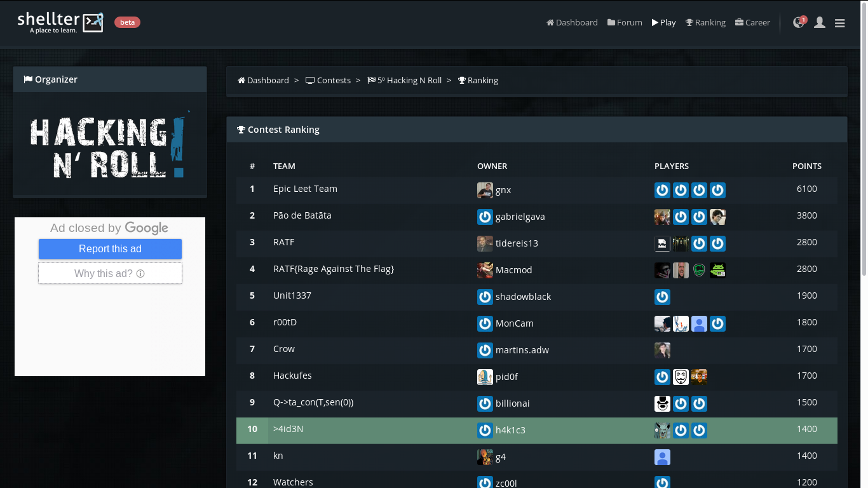Click the top hat player avatar for billionai's team
The height and width of the screenshot is (488, 868).
(662, 403)
